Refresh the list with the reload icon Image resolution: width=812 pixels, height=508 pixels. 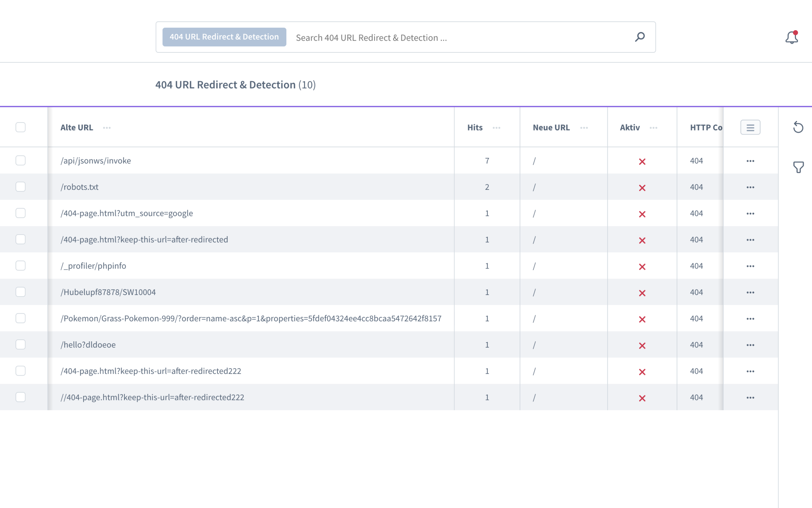pyautogui.click(x=798, y=127)
